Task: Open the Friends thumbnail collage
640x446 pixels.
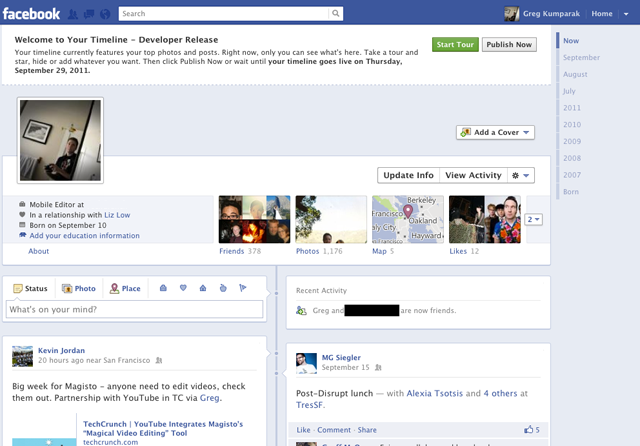Action: (x=254, y=220)
